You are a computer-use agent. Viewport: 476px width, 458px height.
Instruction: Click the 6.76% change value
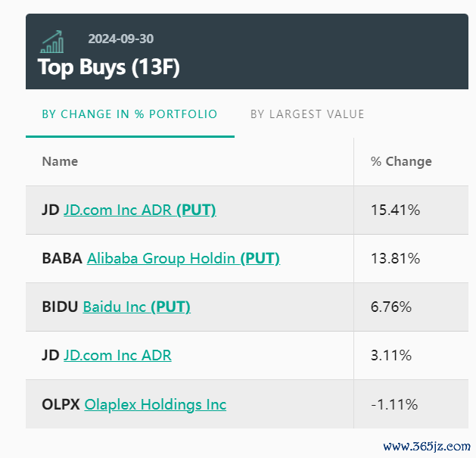point(391,307)
